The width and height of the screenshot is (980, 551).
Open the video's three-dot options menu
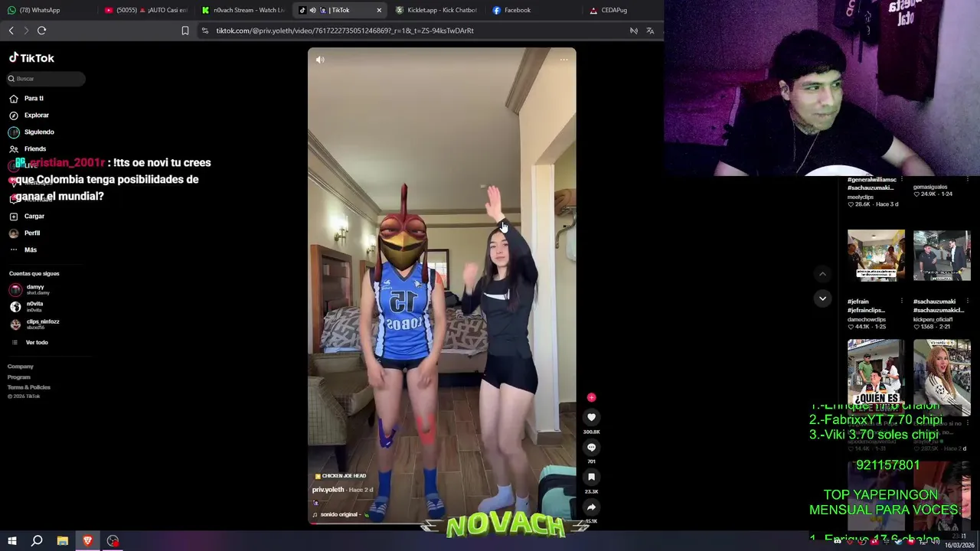tap(563, 60)
